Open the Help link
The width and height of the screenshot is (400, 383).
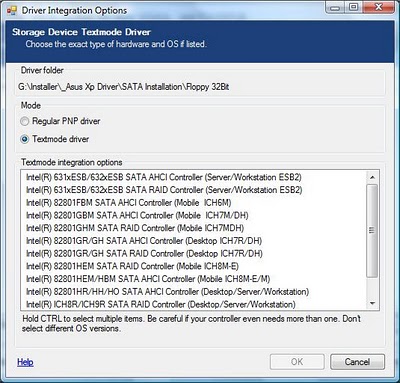click(x=25, y=362)
